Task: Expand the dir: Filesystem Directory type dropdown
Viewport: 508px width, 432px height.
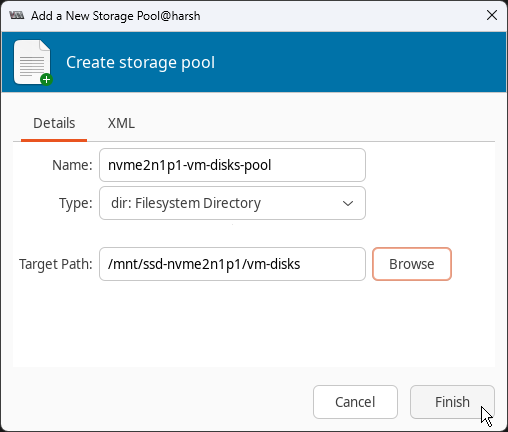Action: pos(232,203)
